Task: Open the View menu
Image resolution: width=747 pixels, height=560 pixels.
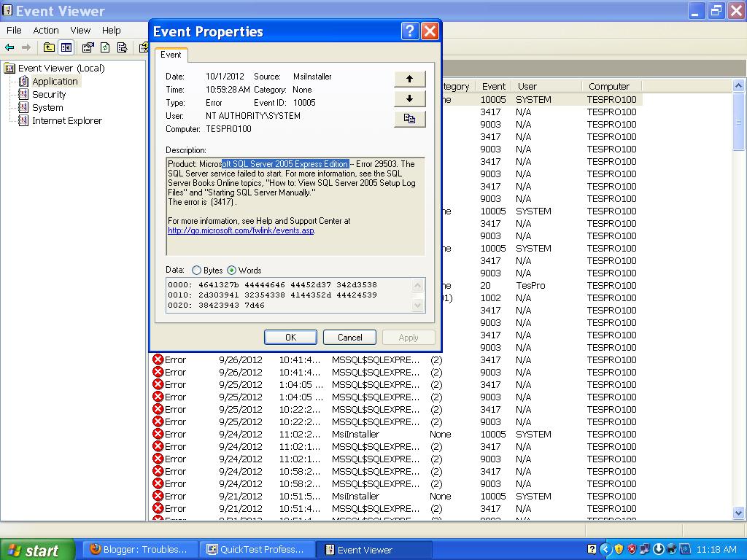Action: 80,30
